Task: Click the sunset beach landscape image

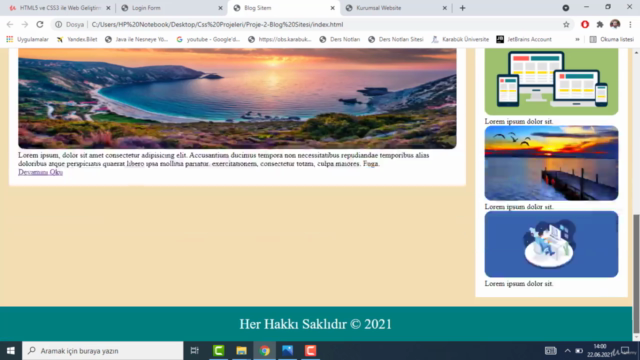Action: point(237,98)
